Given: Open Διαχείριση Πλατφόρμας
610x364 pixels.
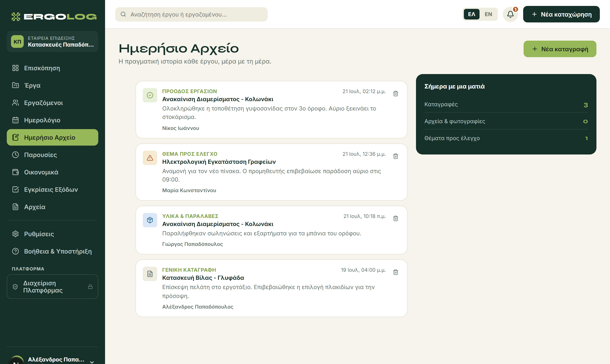Looking at the screenshot, I should pyautogui.click(x=53, y=287).
